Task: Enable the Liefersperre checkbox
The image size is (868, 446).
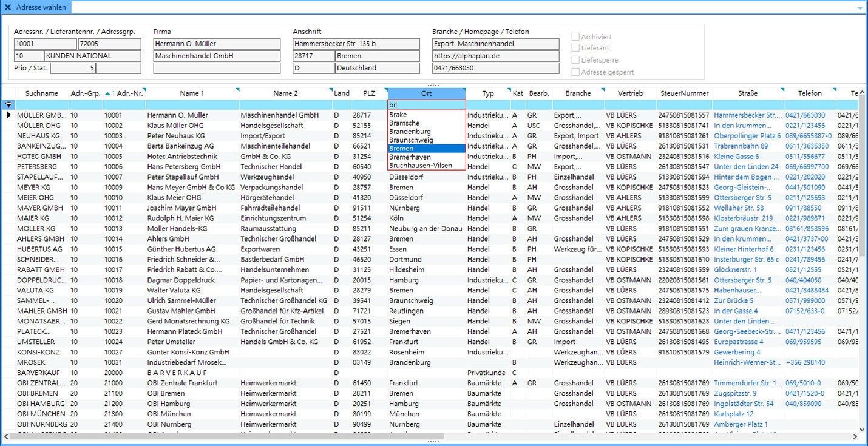Action: click(575, 60)
